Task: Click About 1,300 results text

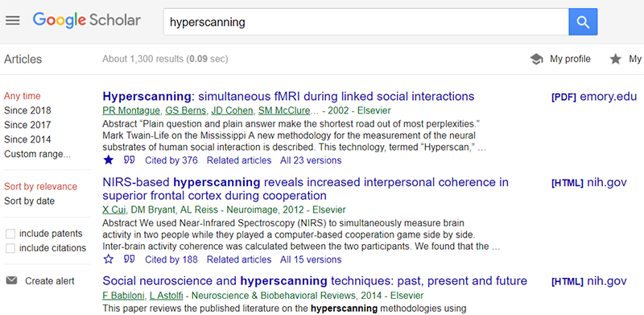Action: point(165,60)
